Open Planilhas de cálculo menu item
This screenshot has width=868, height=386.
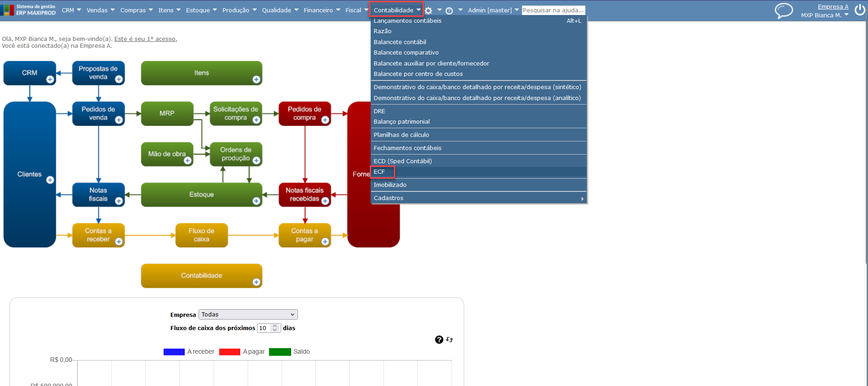[x=479, y=135]
